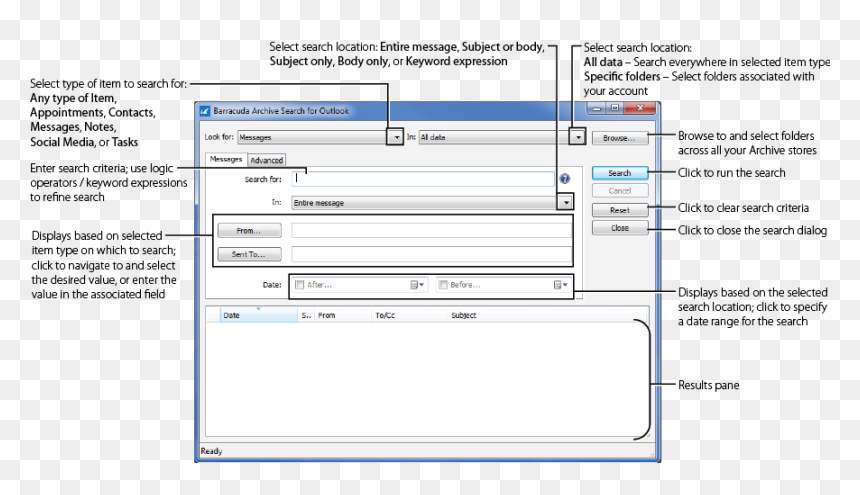Click the Cancel button
The width and height of the screenshot is (860, 495).
click(620, 191)
